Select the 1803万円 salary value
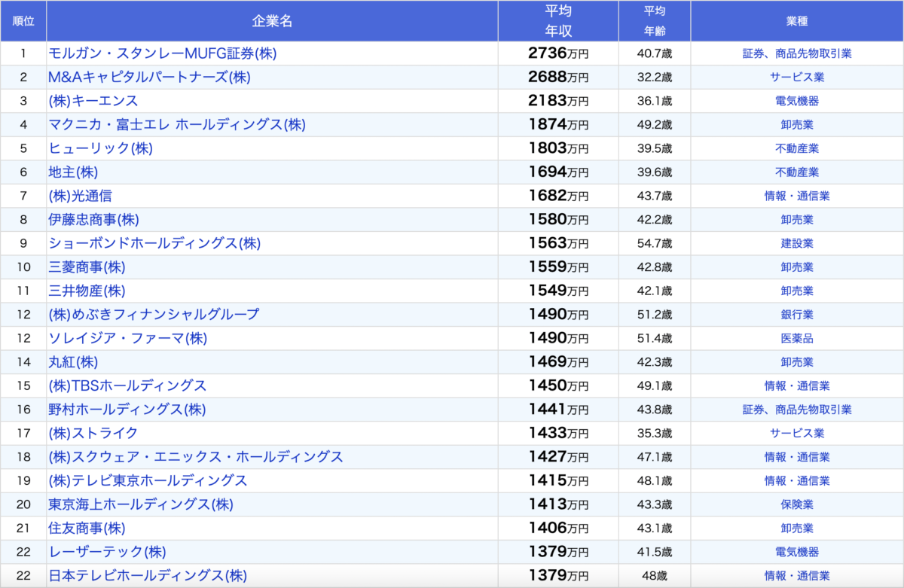904x588 pixels. [x=558, y=148]
